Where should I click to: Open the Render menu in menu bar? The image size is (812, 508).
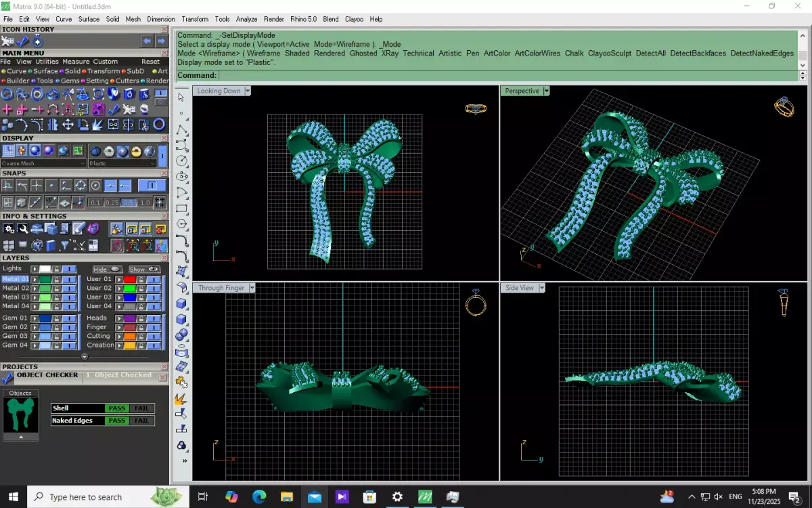click(x=274, y=19)
